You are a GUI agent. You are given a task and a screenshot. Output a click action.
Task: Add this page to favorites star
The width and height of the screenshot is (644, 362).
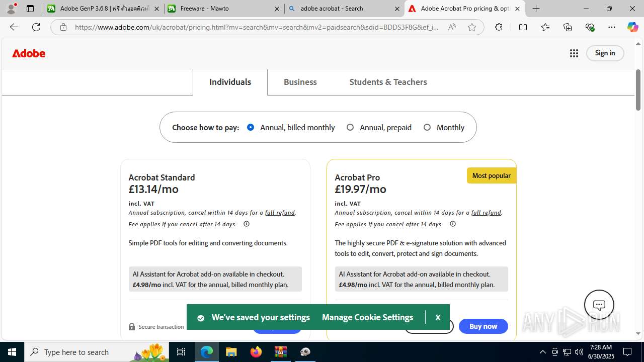point(471,27)
